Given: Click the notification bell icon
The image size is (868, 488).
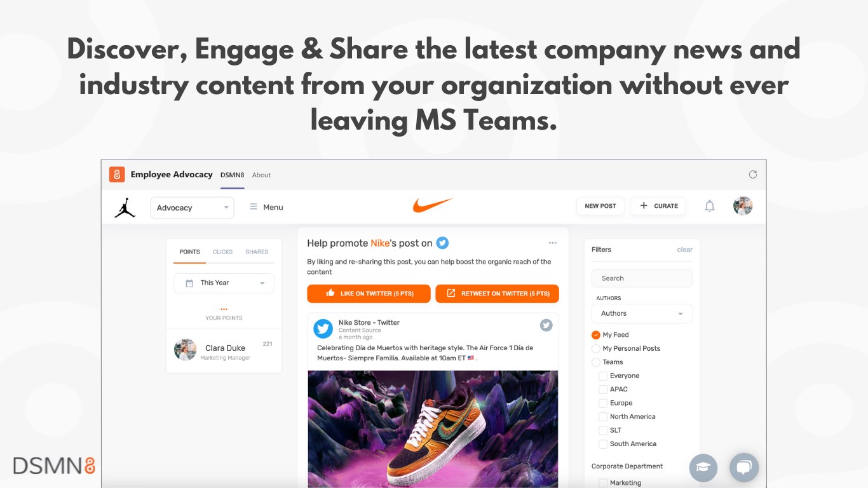Looking at the screenshot, I should (x=710, y=206).
